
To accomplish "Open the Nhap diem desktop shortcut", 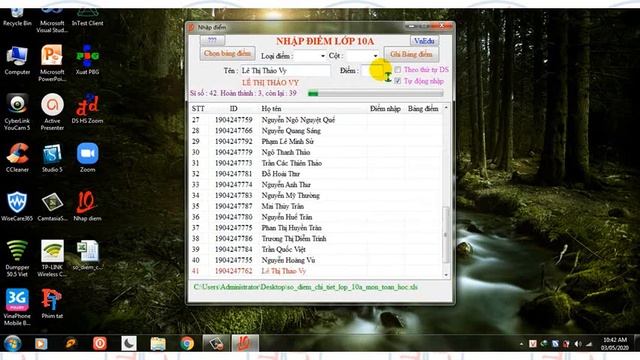I will tap(87, 207).
